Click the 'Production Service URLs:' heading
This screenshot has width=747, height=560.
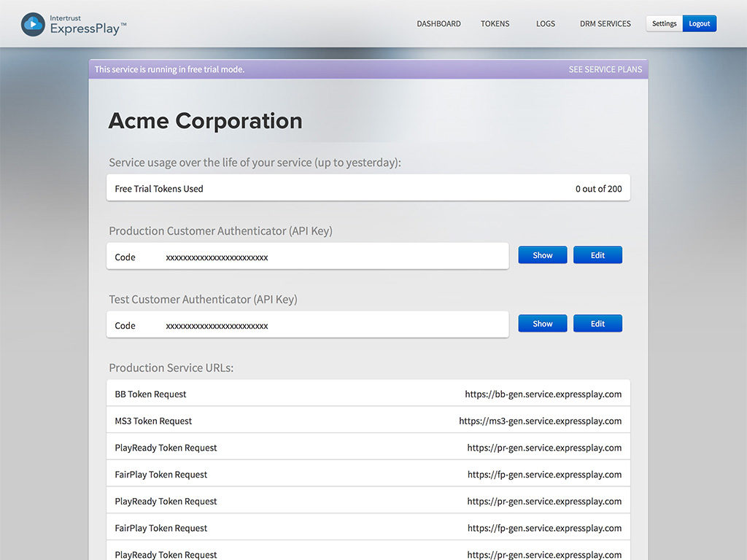pyautogui.click(x=171, y=368)
